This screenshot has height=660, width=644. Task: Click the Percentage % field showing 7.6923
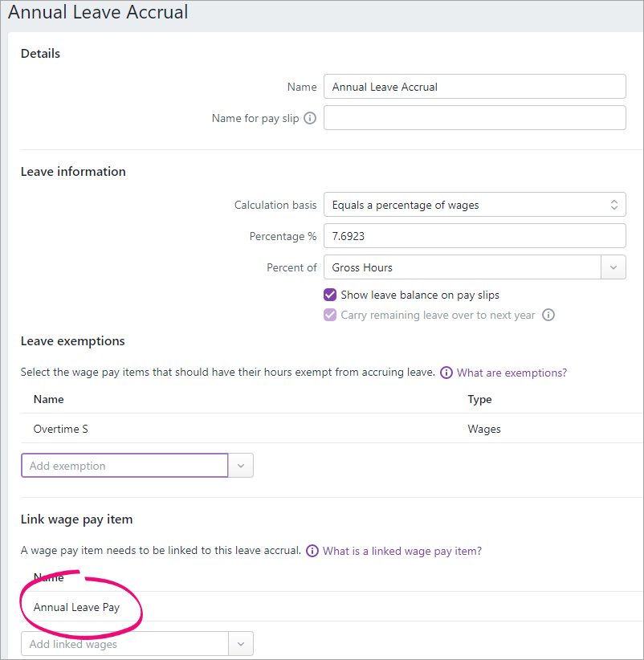click(x=475, y=236)
